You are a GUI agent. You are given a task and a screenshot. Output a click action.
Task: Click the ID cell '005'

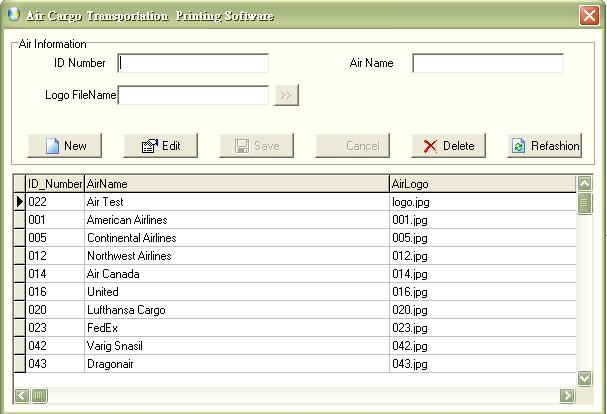[55, 238]
